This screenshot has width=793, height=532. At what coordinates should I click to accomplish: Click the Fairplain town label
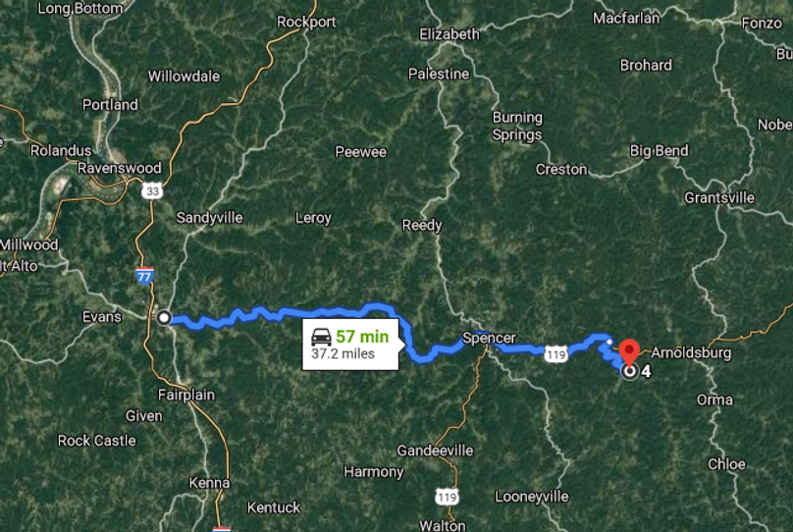point(186,395)
